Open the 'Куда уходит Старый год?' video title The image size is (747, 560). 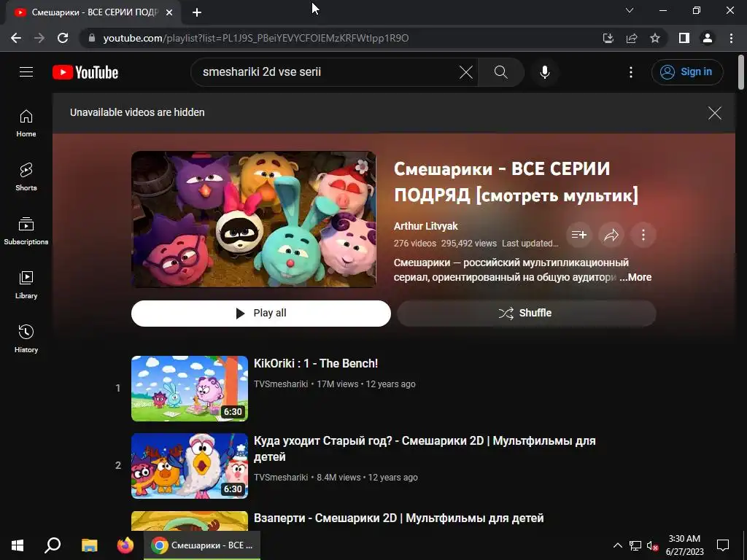[x=425, y=448]
